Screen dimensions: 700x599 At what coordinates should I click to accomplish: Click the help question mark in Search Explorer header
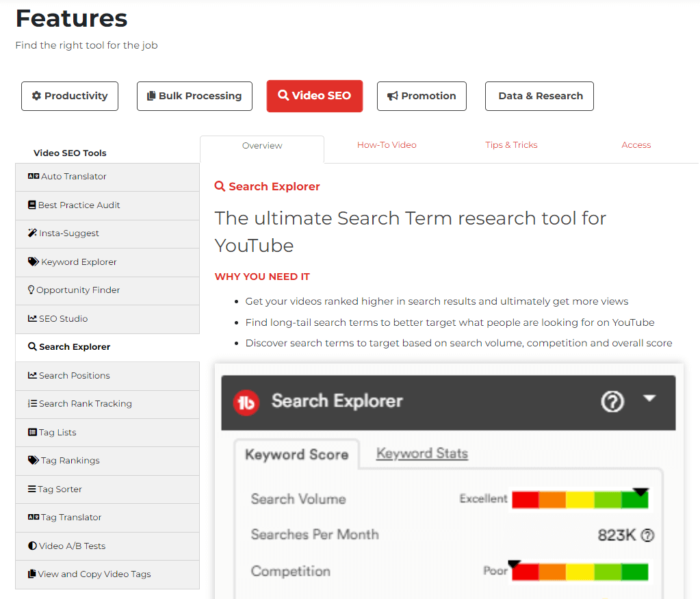[612, 402]
